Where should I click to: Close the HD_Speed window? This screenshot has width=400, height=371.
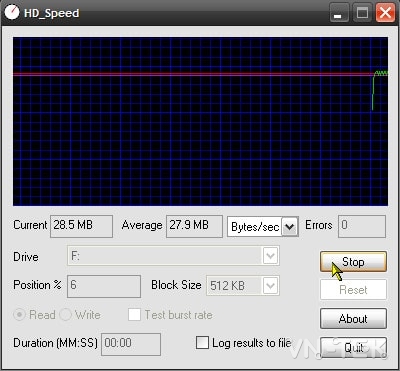385,13
